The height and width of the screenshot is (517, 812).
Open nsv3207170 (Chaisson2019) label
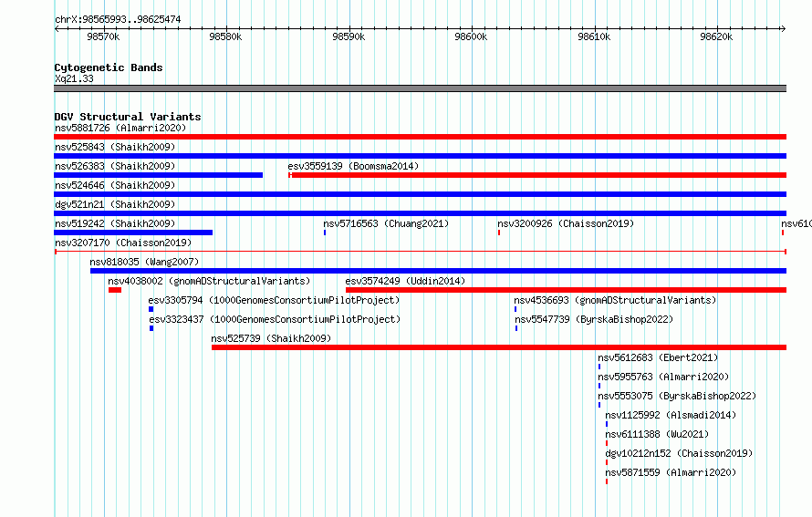(x=123, y=243)
